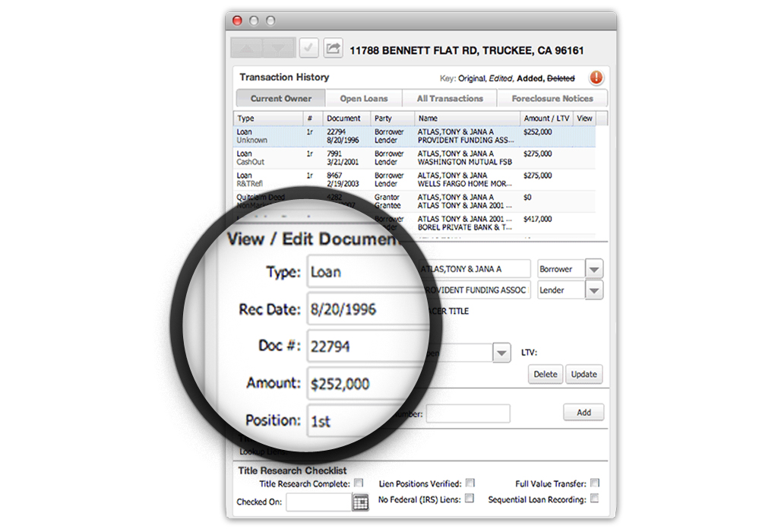Expand the Lender party role dropdown

[x=593, y=290]
